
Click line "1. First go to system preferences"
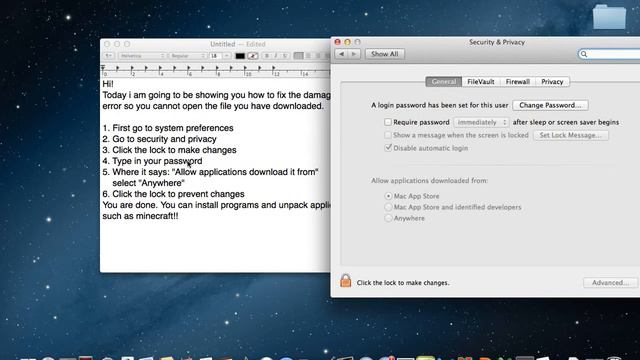click(x=168, y=128)
